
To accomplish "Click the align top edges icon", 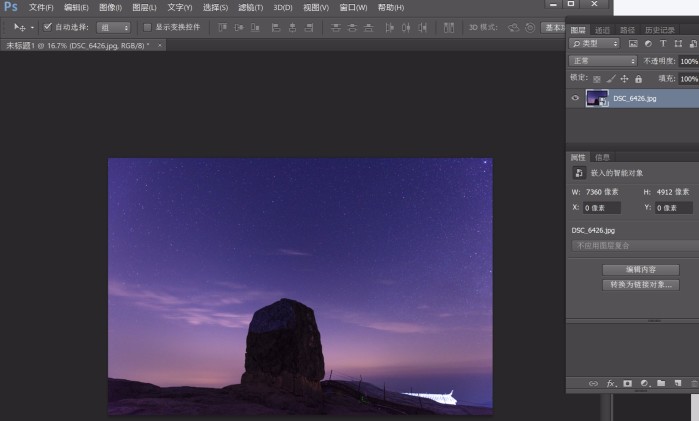I will 222,28.
